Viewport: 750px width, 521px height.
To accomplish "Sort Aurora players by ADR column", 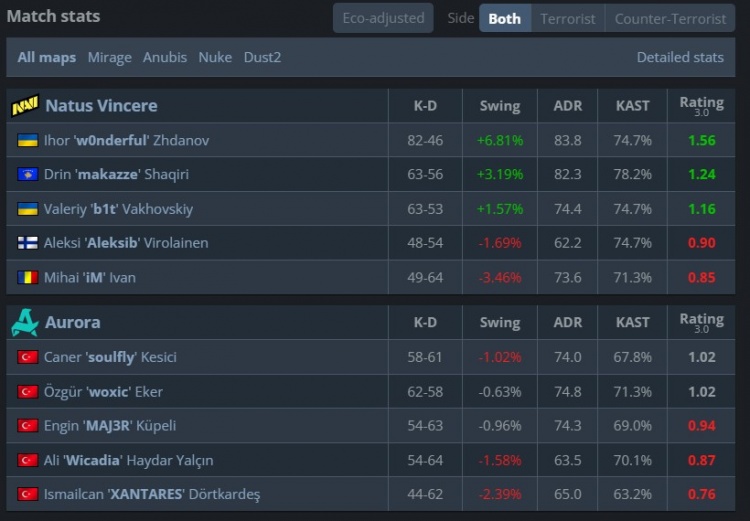I will [567, 322].
